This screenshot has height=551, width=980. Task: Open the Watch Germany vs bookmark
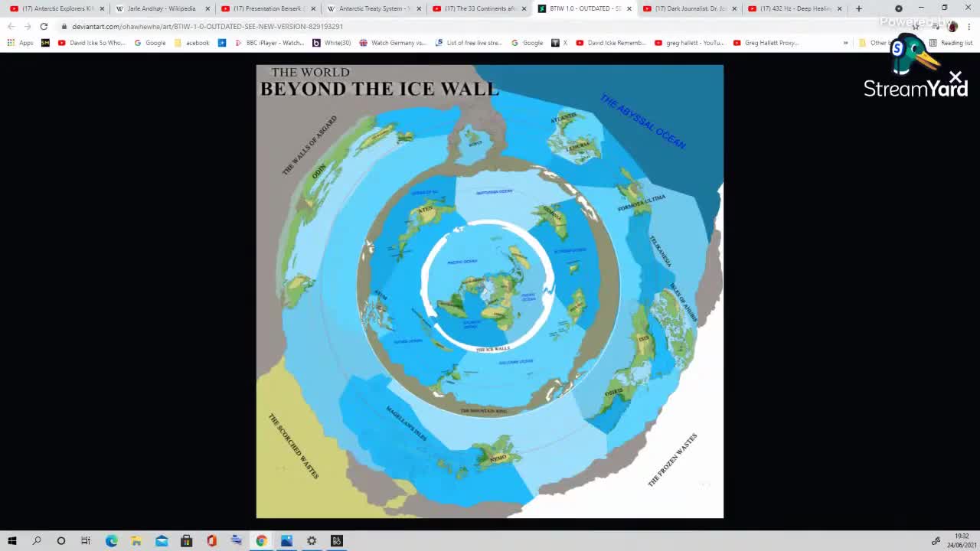(x=393, y=43)
